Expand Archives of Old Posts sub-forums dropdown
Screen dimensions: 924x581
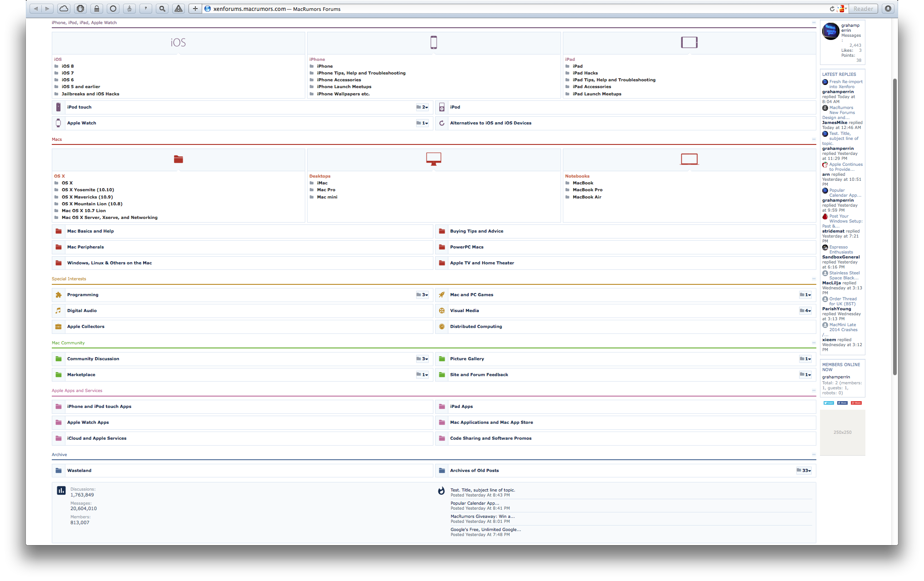(804, 471)
